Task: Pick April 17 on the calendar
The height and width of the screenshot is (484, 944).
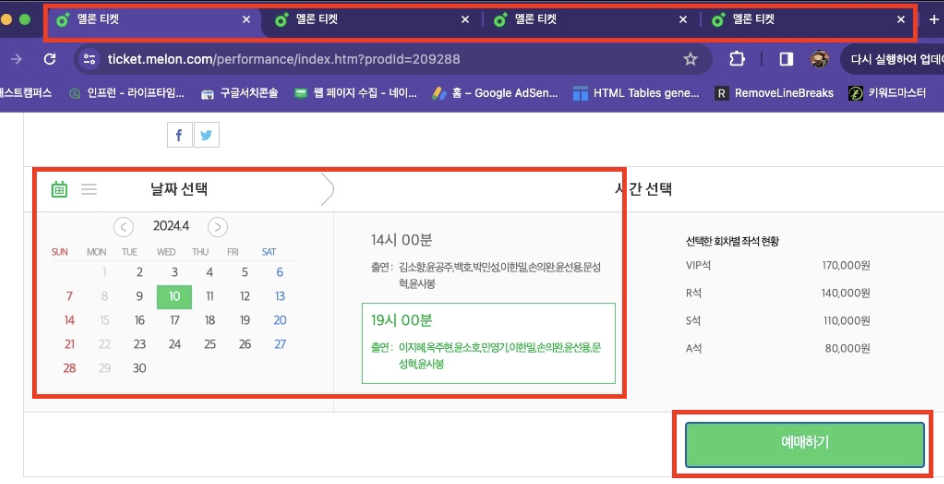Action: (x=175, y=320)
